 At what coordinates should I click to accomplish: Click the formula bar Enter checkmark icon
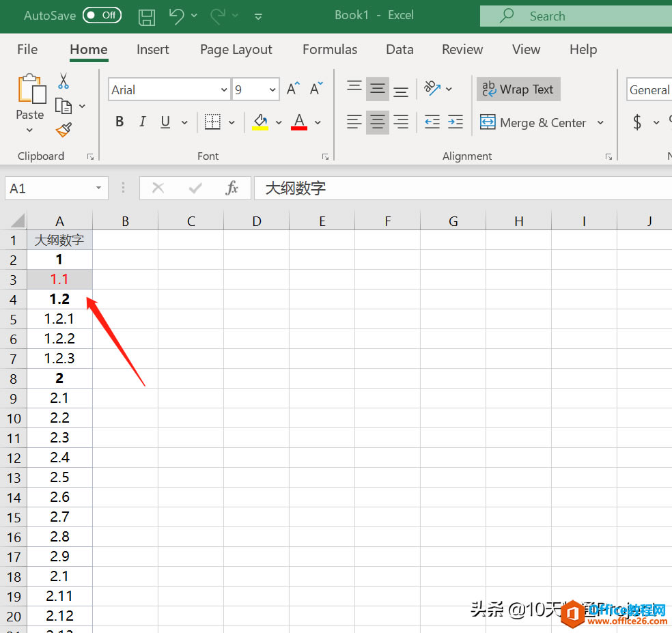coord(195,188)
